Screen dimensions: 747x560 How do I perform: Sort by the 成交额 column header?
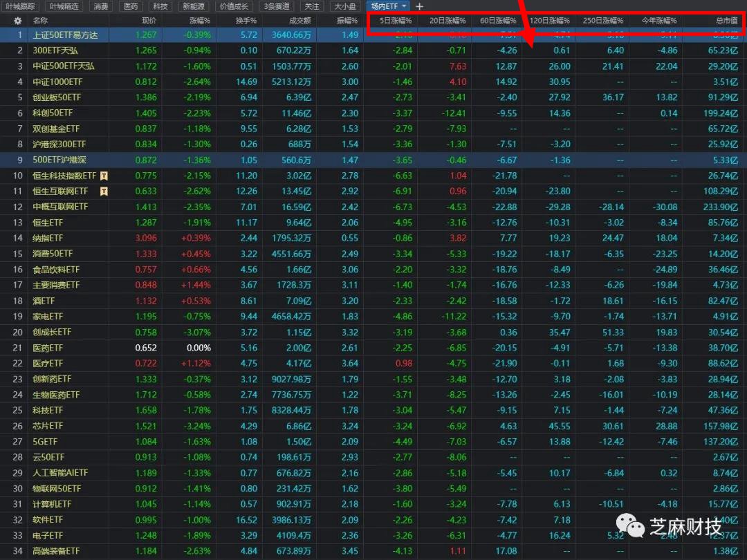point(300,21)
